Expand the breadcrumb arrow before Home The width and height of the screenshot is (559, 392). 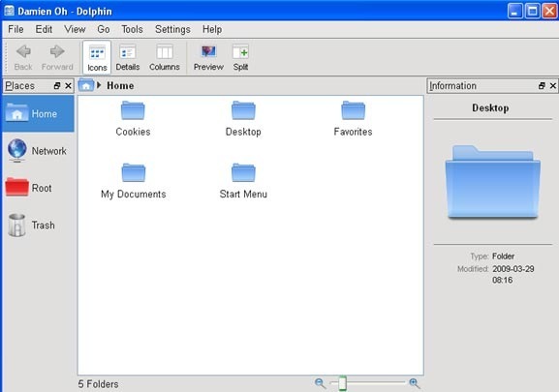(x=99, y=85)
